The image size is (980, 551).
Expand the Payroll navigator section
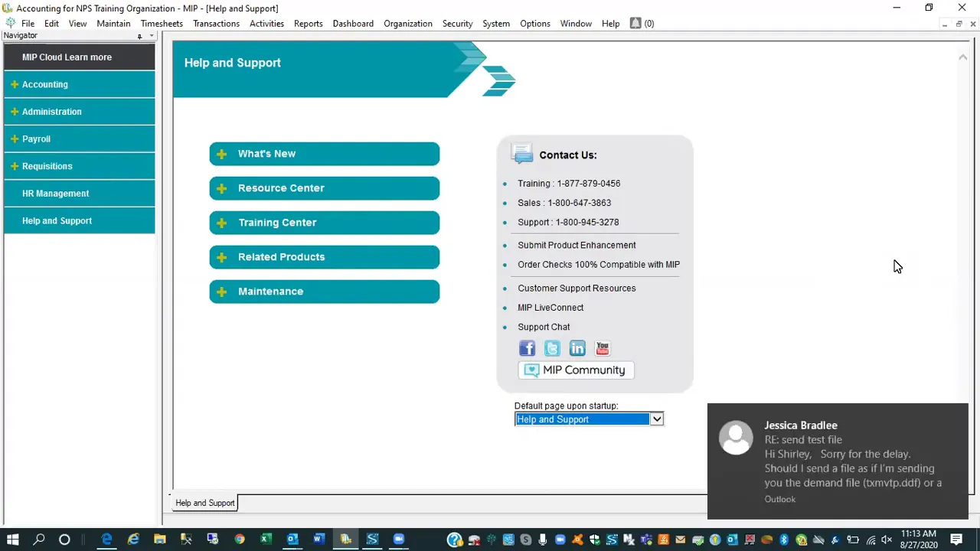click(x=80, y=139)
